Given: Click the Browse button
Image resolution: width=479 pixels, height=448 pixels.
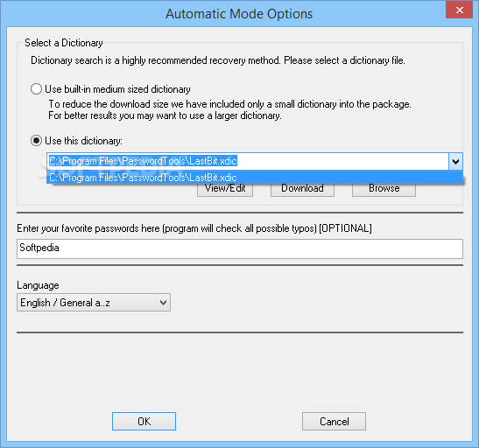Looking at the screenshot, I should [x=384, y=190].
